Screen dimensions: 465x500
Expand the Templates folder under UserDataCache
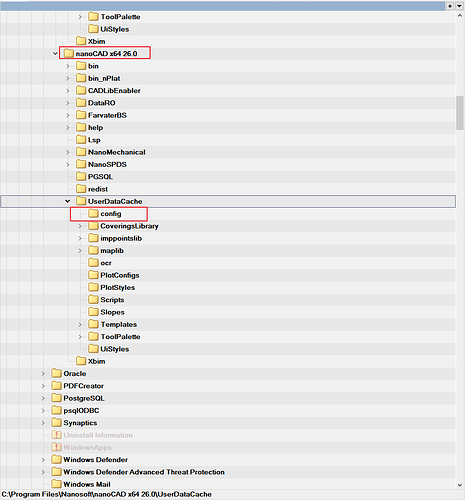coord(80,324)
